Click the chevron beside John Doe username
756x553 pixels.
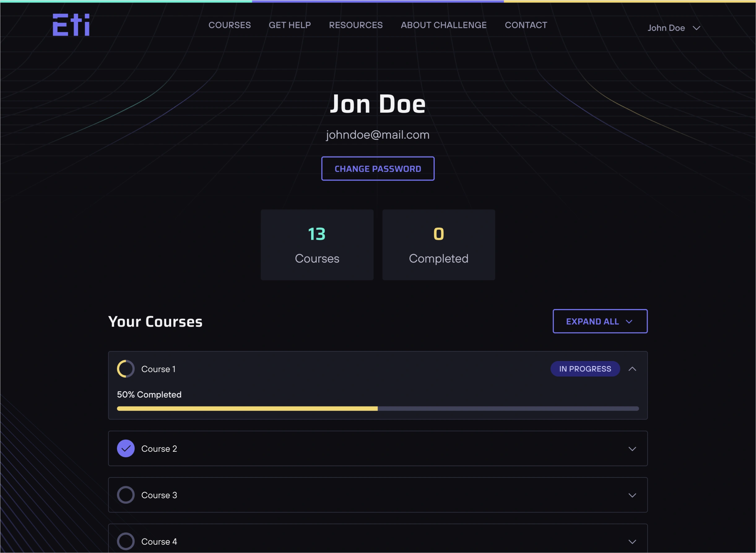(x=697, y=28)
